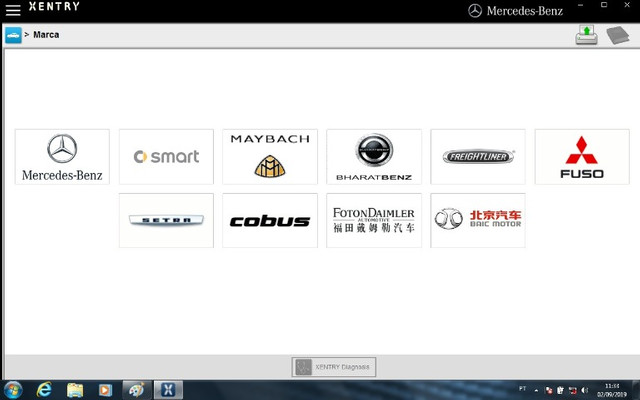The width and height of the screenshot is (640, 400).
Task: Click the printer icon with green arrow
Action: point(587,35)
